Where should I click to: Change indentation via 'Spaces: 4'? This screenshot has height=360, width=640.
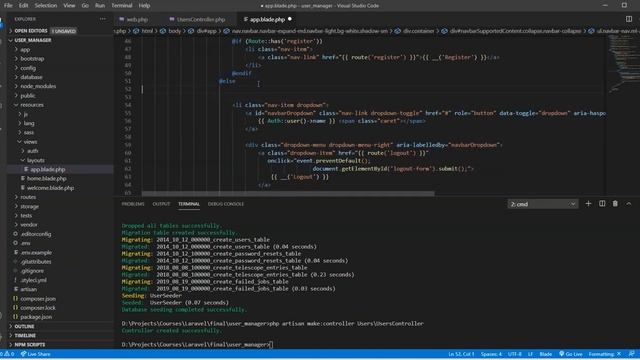(x=491, y=354)
